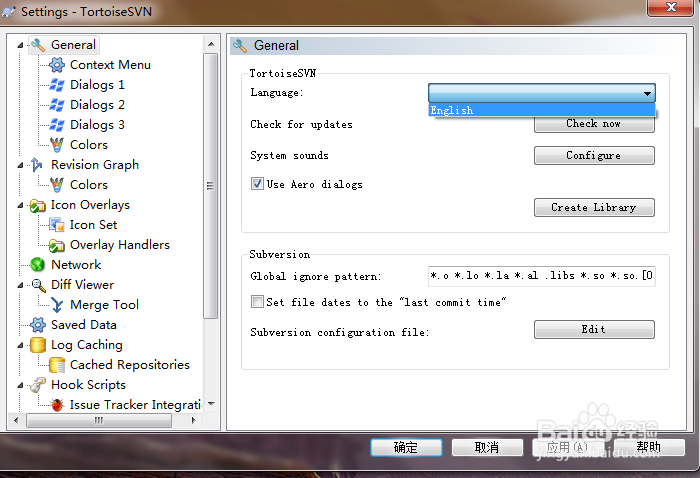Collapse the General tree node
The height and width of the screenshot is (478, 700).
[x=20, y=45]
